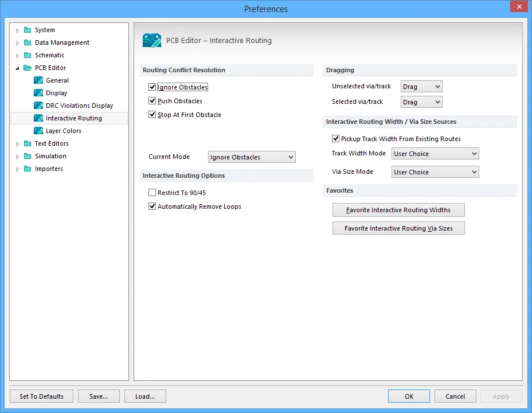Open the Track Width Mode dropdown
This screenshot has width=532, height=413.
(x=435, y=154)
